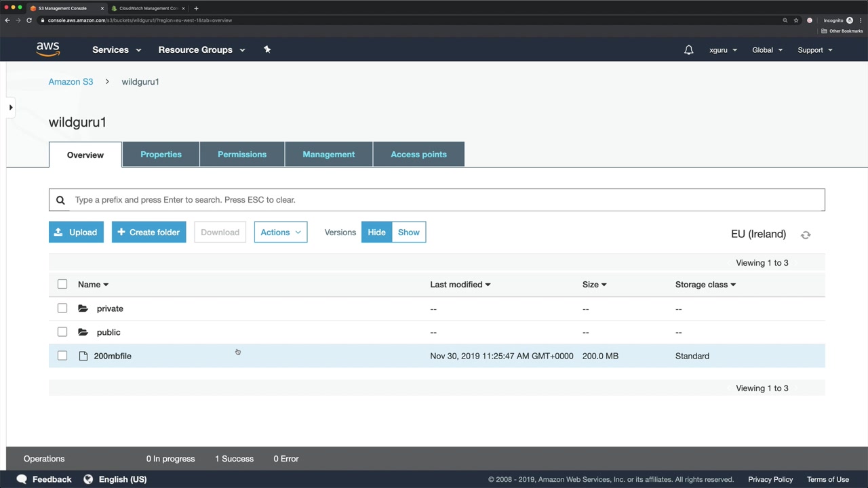Click the prefix search input field
868x488 pixels.
(x=437, y=200)
